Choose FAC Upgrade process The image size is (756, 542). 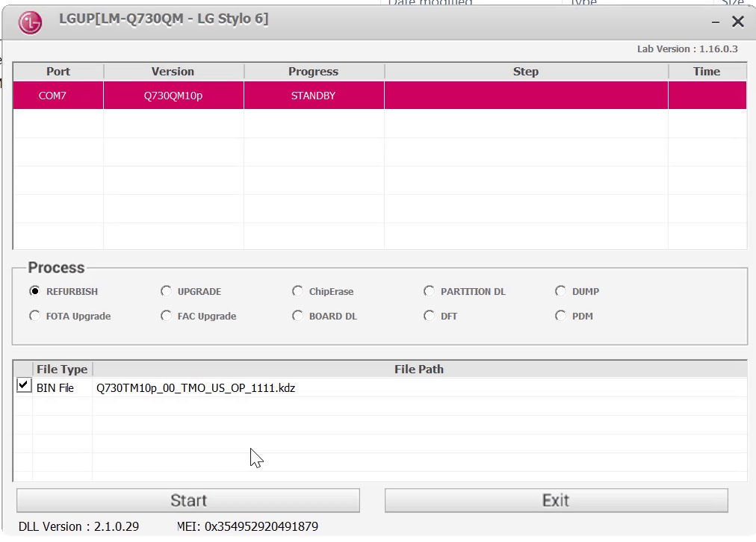click(166, 315)
